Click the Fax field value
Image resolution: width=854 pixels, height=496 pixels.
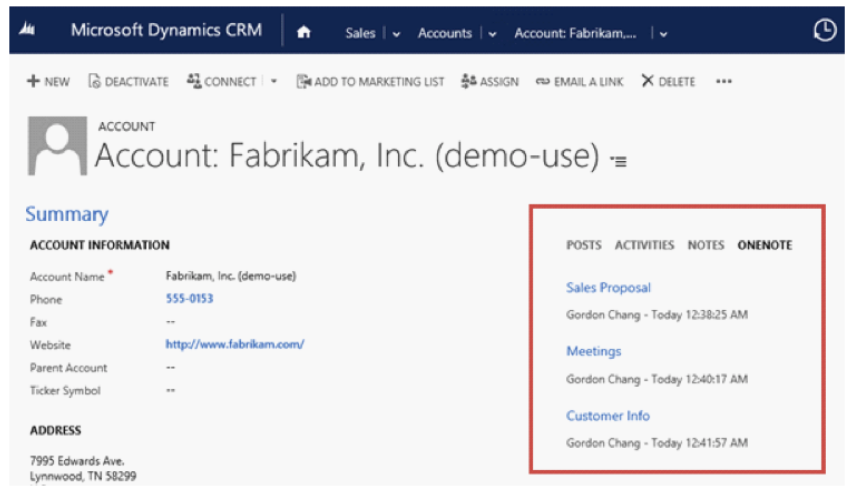[x=170, y=322]
